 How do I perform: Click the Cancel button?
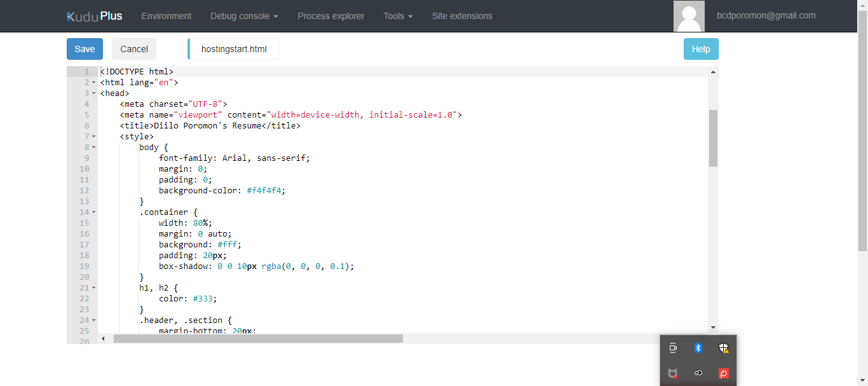[134, 49]
